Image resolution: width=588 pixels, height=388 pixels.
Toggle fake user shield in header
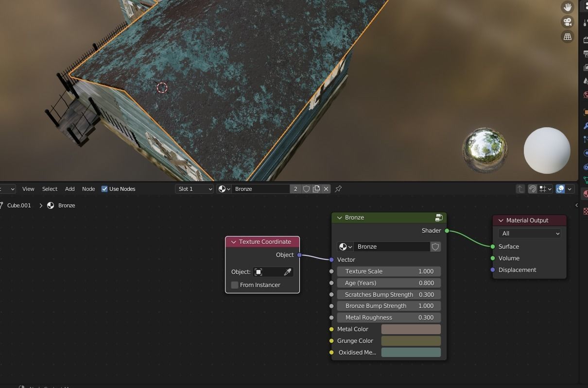click(x=306, y=189)
